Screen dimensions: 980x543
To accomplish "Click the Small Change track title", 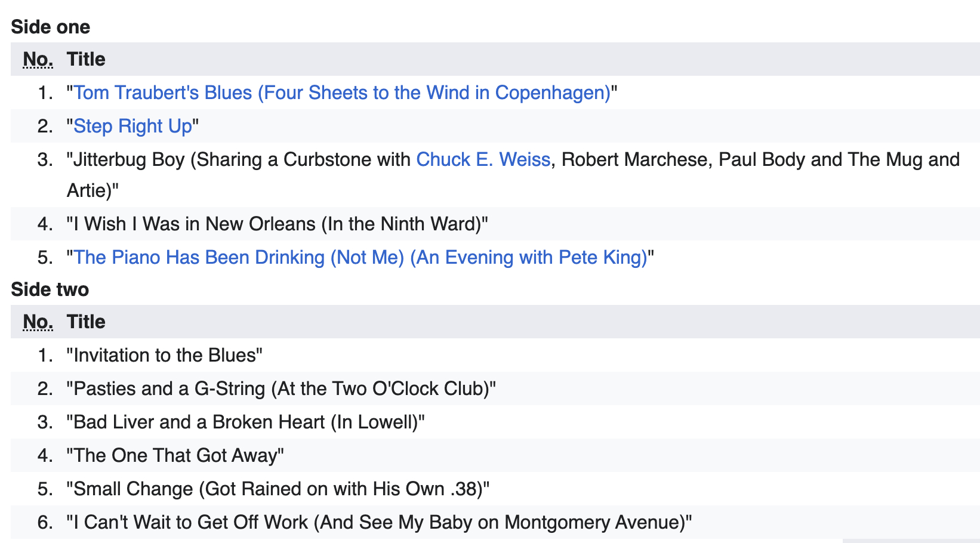I will click(278, 489).
